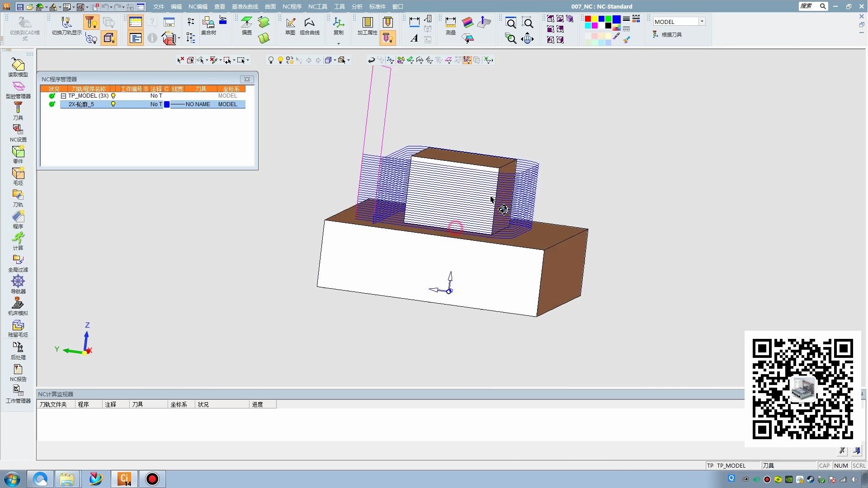Click the 根据刀具 button
Image resolution: width=868 pixels, height=488 pixels.
(667, 35)
